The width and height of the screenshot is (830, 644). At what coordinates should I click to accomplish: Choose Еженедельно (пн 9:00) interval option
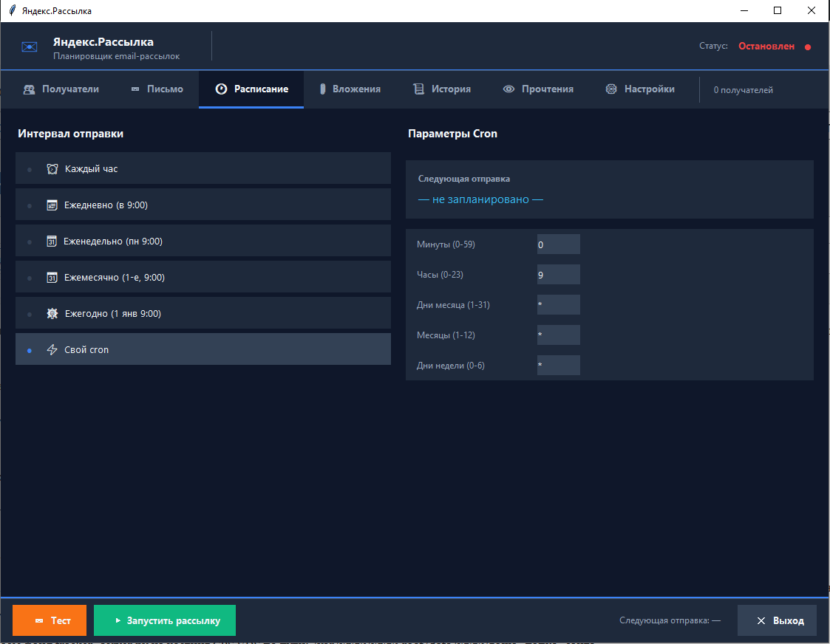[x=30, y=242]
